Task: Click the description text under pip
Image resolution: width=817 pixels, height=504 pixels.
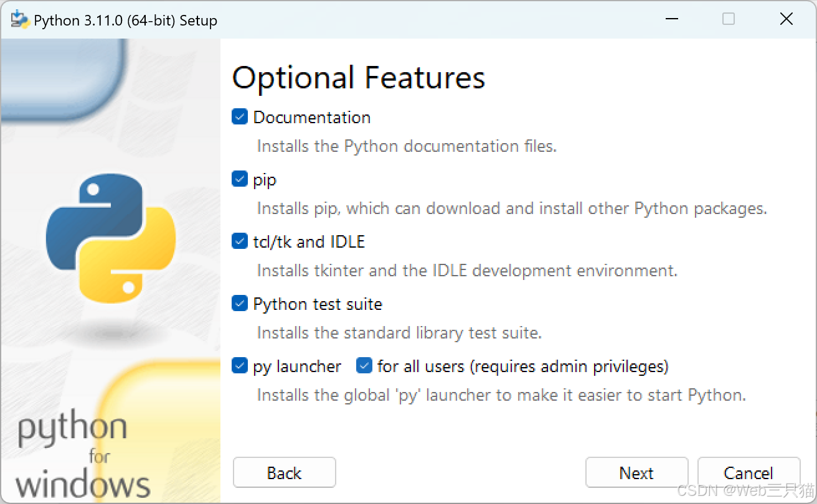Action: (511, 208)
